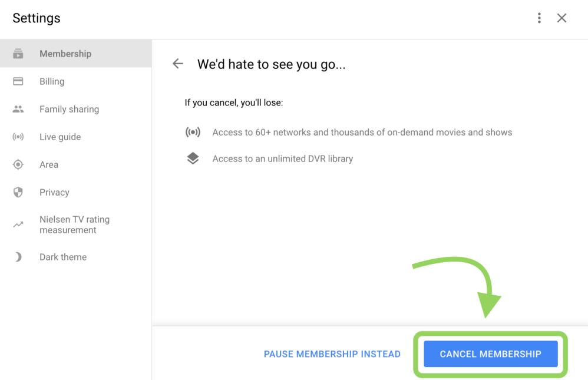
Task: Click the Live guide broadcast icon
Action: pos(18,137)
